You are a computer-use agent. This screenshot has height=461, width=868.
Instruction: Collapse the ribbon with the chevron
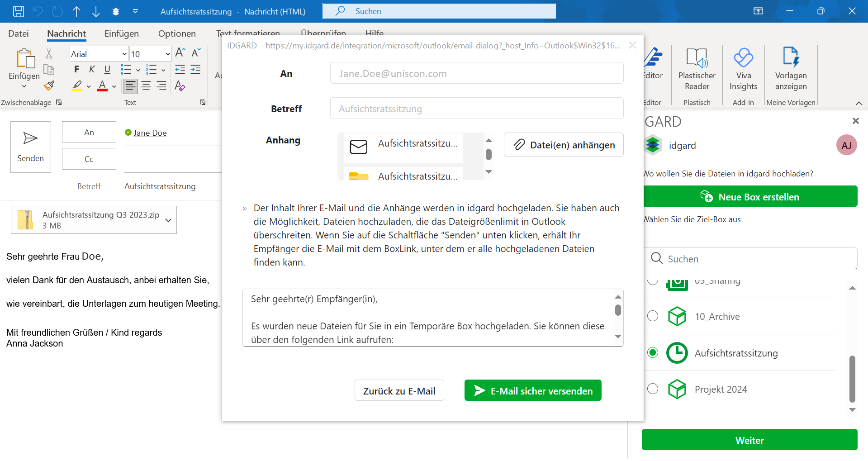coord(859,103)
